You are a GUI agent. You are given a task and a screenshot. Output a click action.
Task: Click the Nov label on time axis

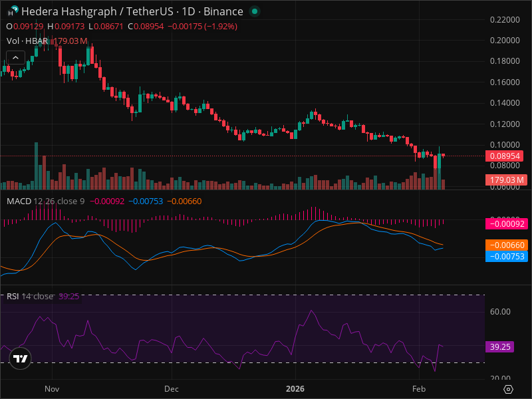coord(52,389)
